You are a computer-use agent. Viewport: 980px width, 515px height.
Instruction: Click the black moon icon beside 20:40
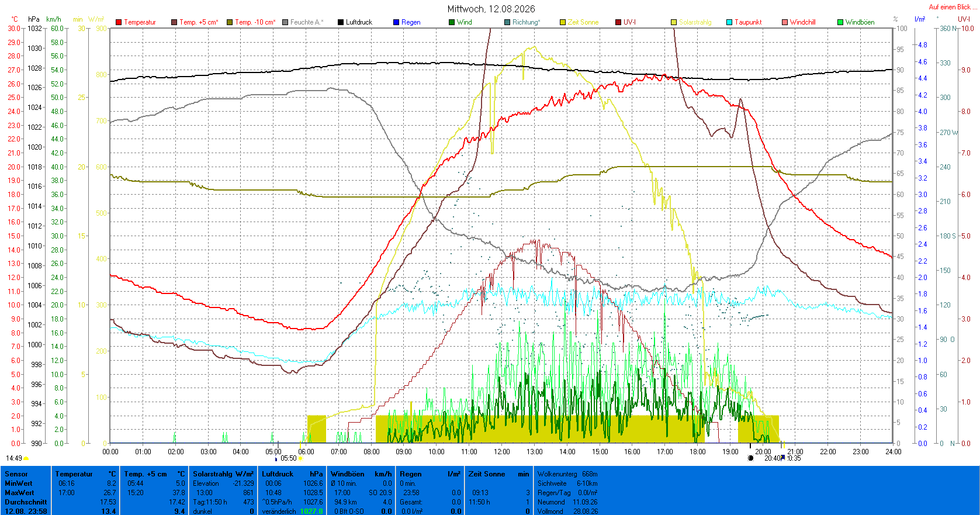751,458
